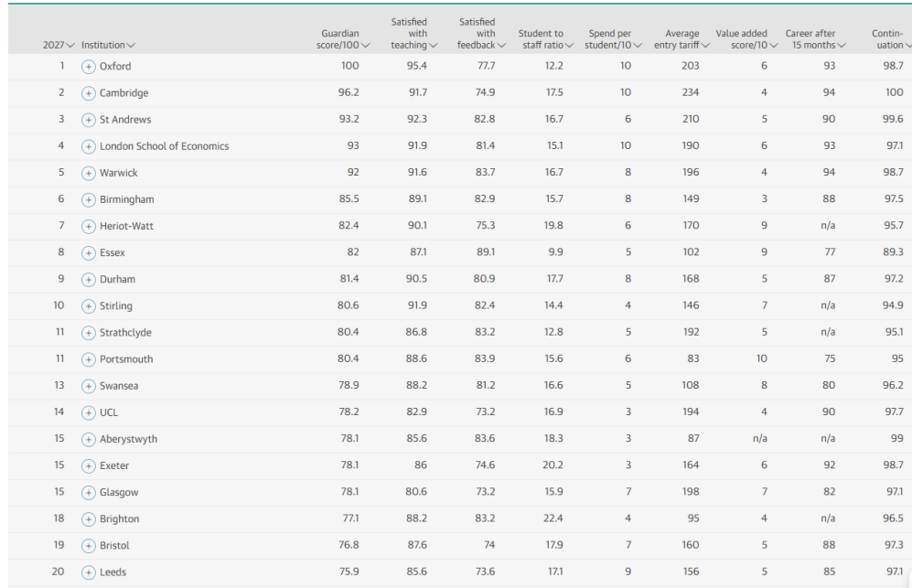Screen dimensions: 912x588
Task: Sort by Satisfied with teaching column
Action: [413, 34]
